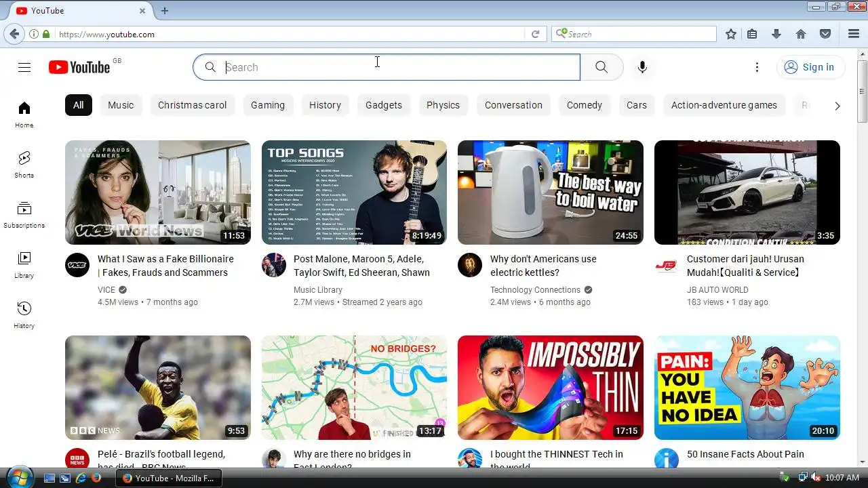Open the Top Songs video thumbnail
This screenshot has width=868, height=488.
(354, 192)
